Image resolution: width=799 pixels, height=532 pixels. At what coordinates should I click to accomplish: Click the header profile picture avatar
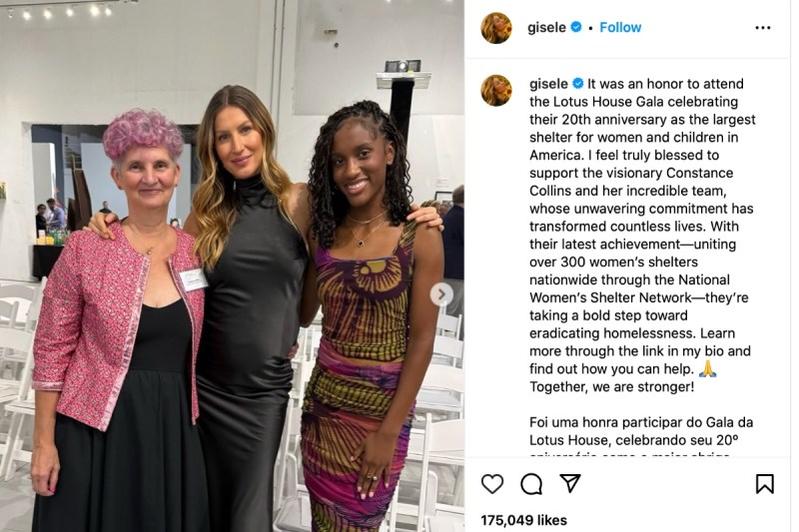[x=496, y=28]
